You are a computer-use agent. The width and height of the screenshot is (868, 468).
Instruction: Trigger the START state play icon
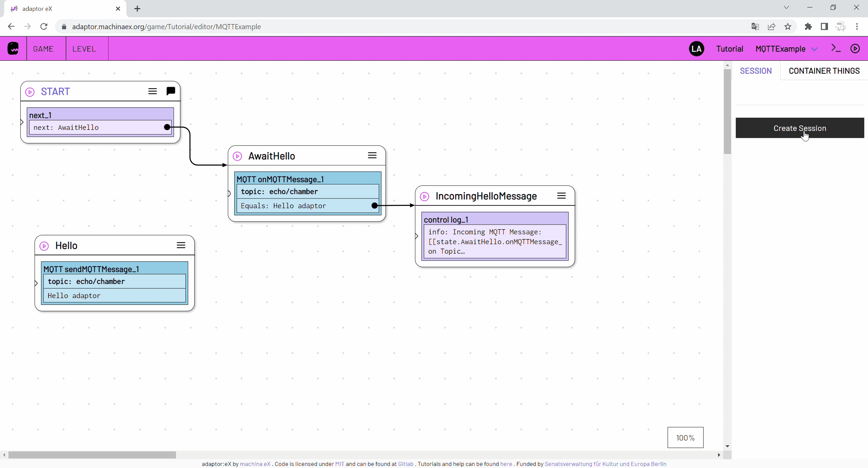(x=30, y=92)
